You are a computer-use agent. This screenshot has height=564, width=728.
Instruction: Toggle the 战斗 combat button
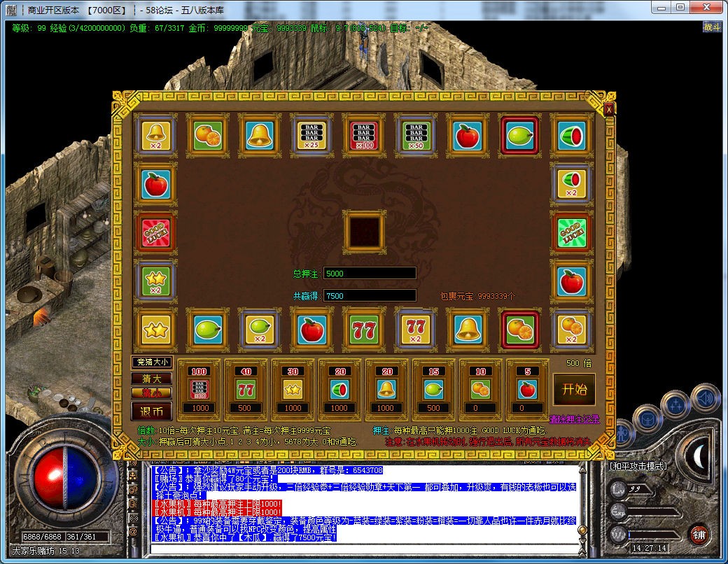coord(712,27)
